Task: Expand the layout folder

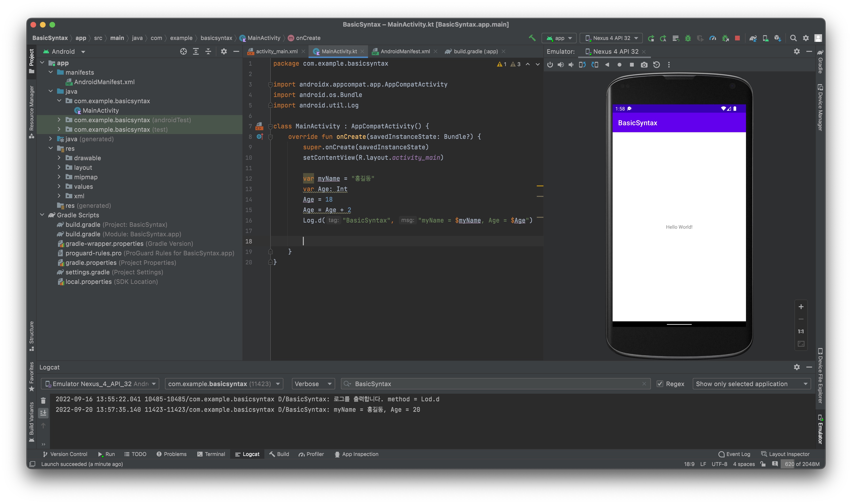Action: [59, 167]
